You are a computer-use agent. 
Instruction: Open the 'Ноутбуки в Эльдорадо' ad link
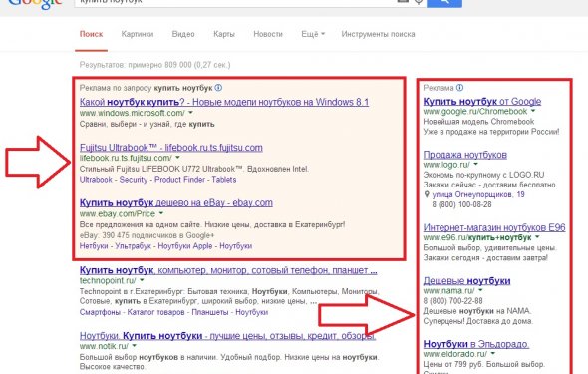475,344
